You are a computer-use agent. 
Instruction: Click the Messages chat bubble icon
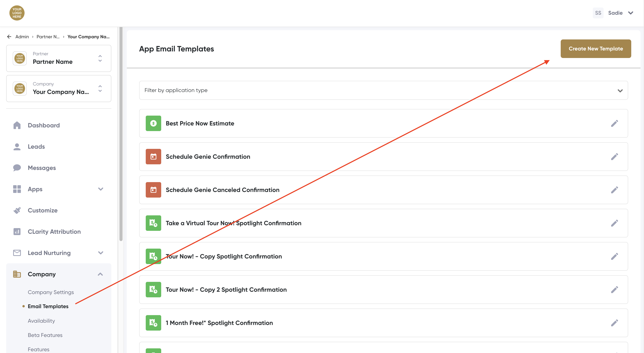17,168
